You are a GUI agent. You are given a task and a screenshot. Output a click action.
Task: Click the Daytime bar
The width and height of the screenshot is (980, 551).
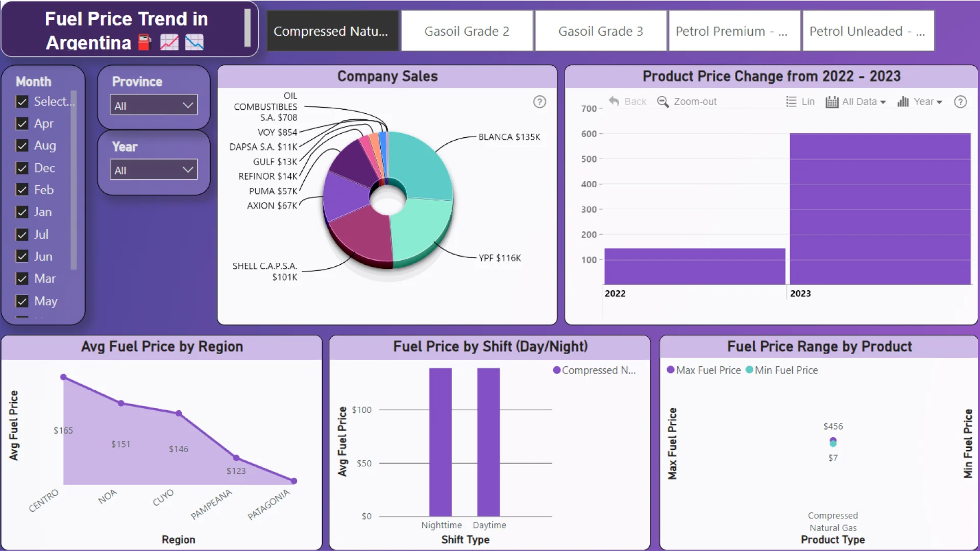click(488, 442)
